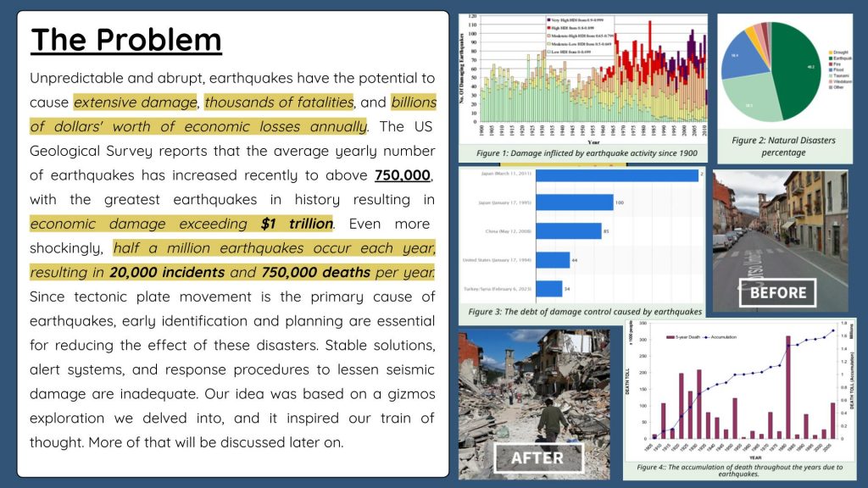Click the bold "20,000 incidents" text

click(x=167, y=273)
